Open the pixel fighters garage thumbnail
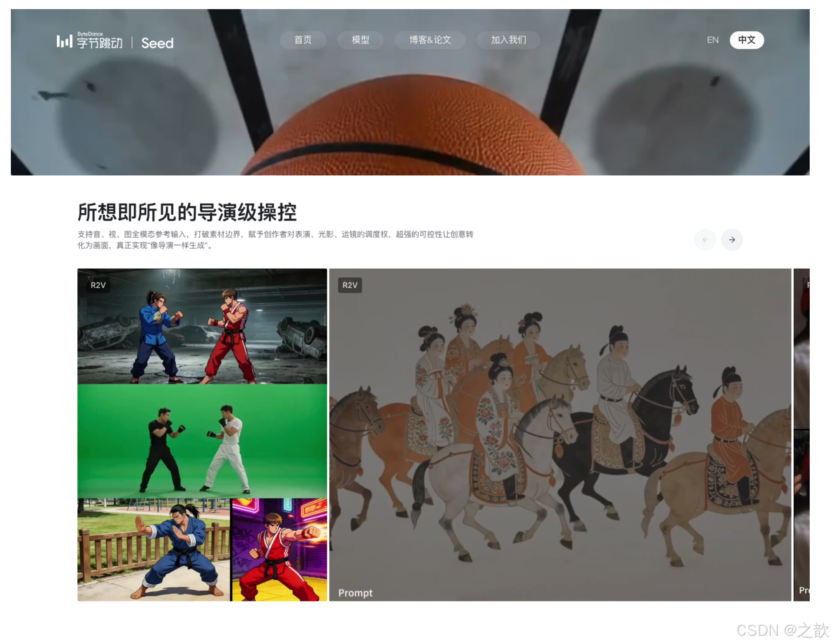The width and height of the screenshot is (831, 644). [x=202, y=326]
